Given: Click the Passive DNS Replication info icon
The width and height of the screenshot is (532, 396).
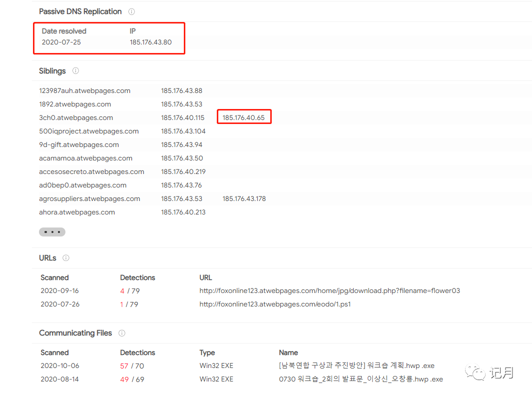Looking at the screenshot, I should tap(132, 12).
